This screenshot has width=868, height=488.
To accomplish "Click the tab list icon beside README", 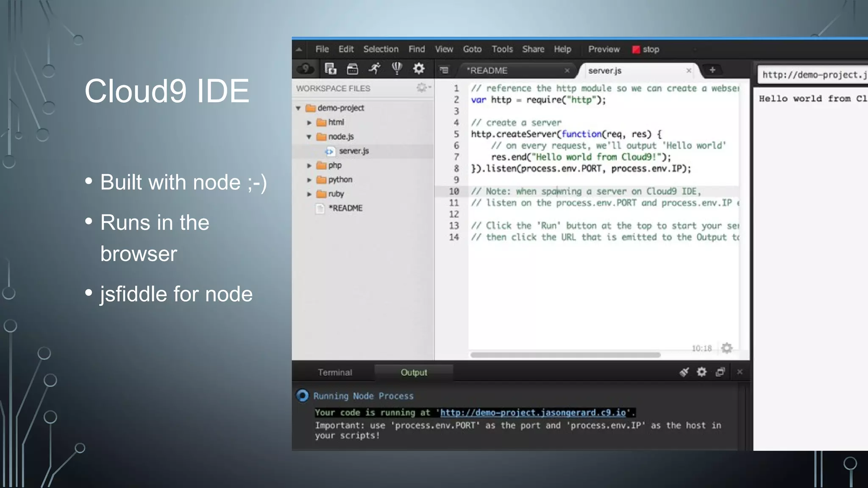I will point(444,70).
